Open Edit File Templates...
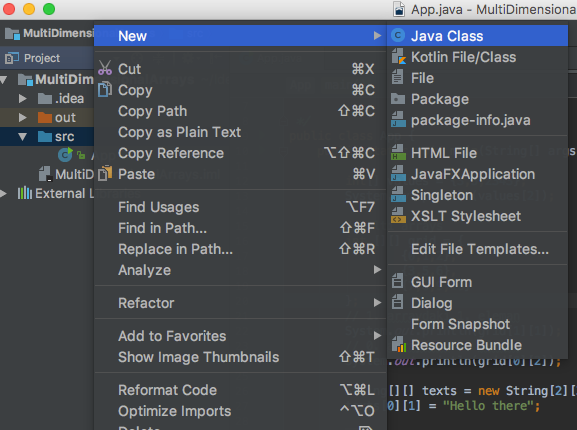577x430 pixels. (x=477, y=249)
